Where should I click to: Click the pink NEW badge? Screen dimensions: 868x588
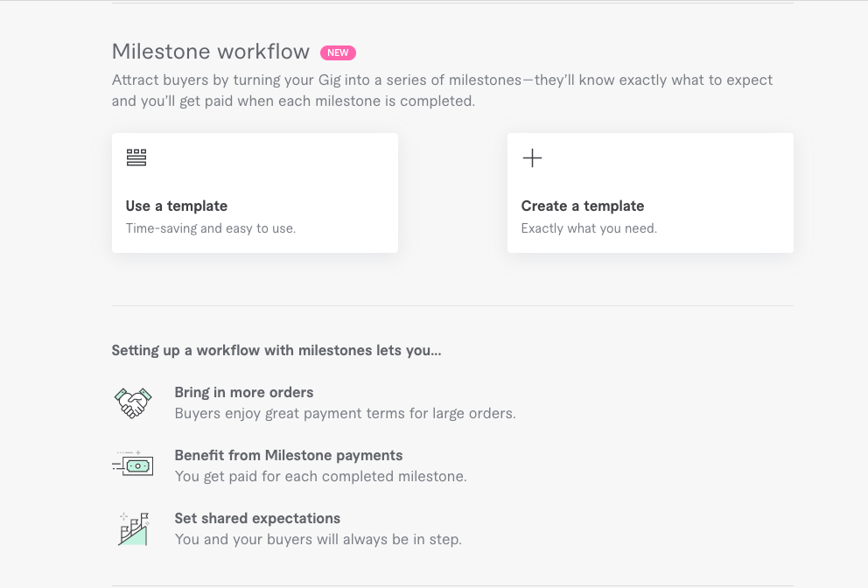(338, 52)
